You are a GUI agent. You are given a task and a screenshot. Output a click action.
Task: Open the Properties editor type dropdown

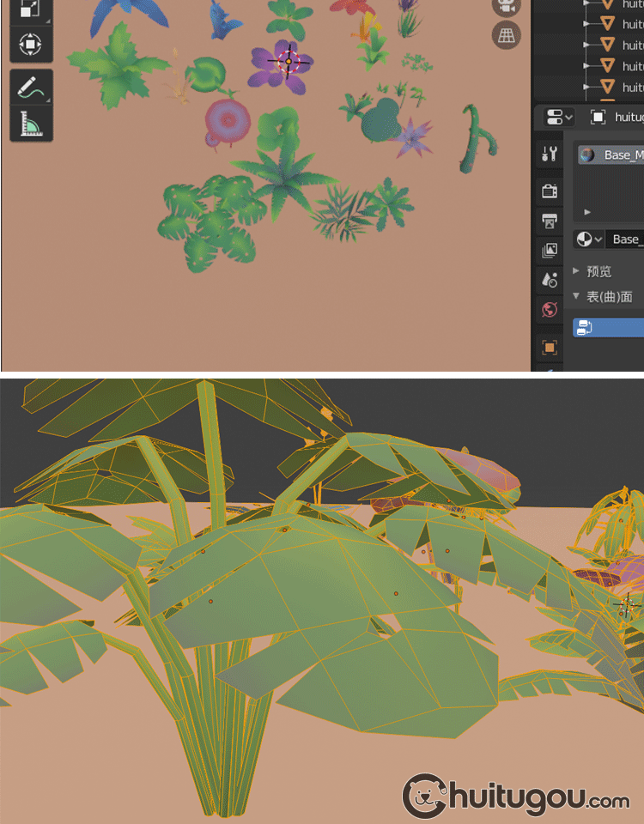pos(559,117)
